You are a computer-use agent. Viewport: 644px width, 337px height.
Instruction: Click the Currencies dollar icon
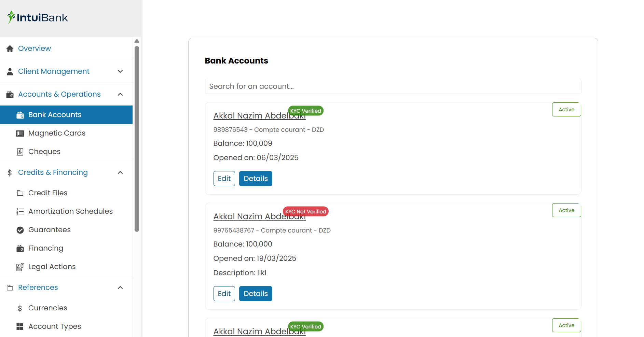click(x=20, y=308)
